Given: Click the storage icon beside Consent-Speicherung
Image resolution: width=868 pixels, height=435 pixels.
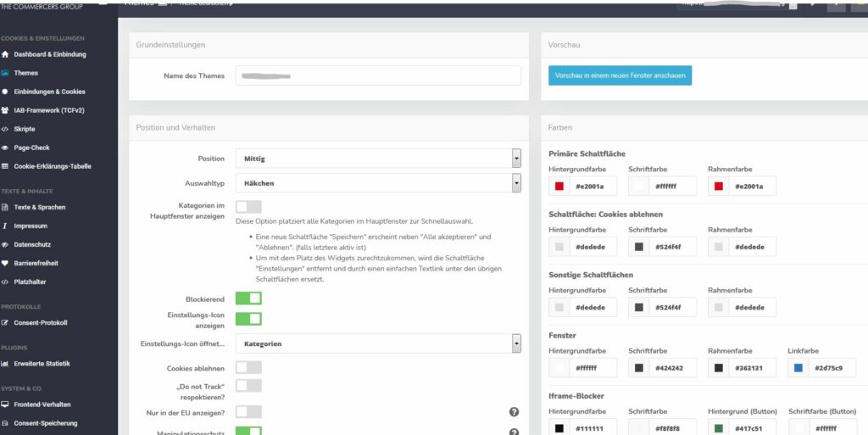Looking at the screenshot, I should [5, 423].
